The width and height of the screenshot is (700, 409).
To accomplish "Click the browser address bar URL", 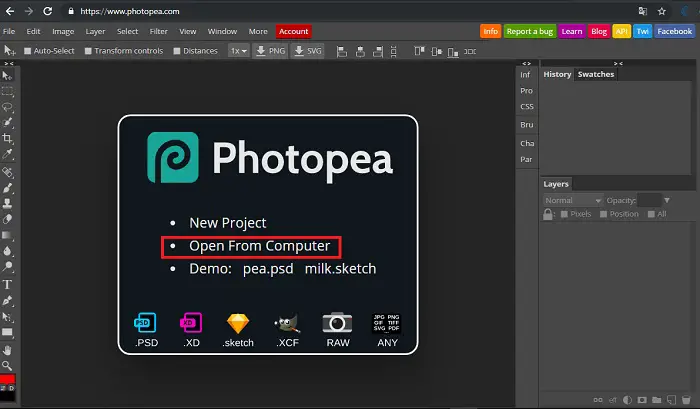I will point(129,11).
